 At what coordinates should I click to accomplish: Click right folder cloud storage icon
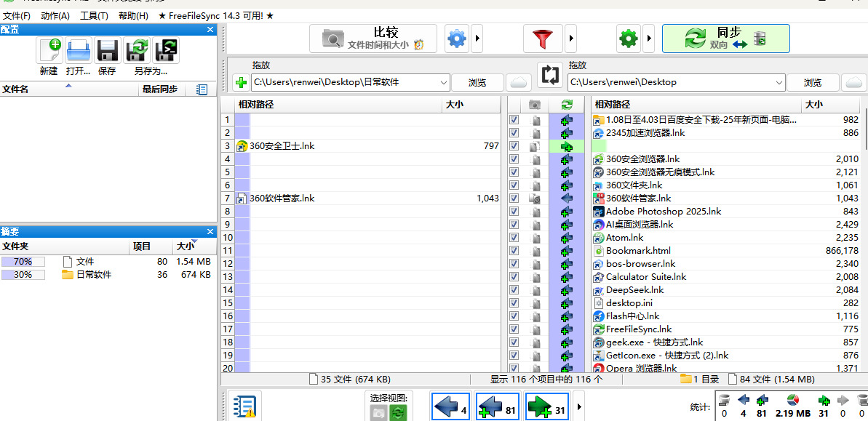coord(854,83)
